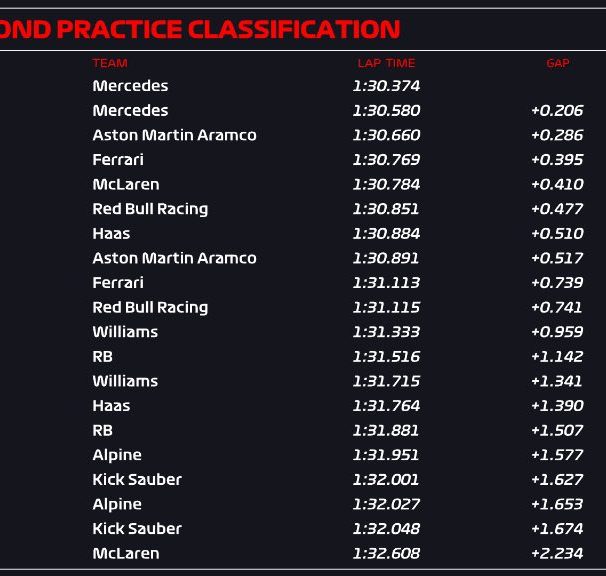
Task: Click Red Bull Racing with 1:30.851
Action: click(x=150, y=209)
